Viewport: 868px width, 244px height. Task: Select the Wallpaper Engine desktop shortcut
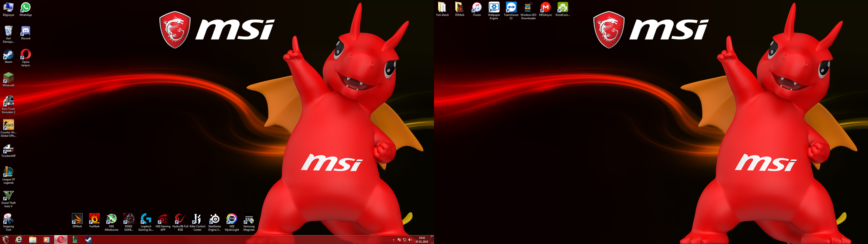(x=494, y=11)
